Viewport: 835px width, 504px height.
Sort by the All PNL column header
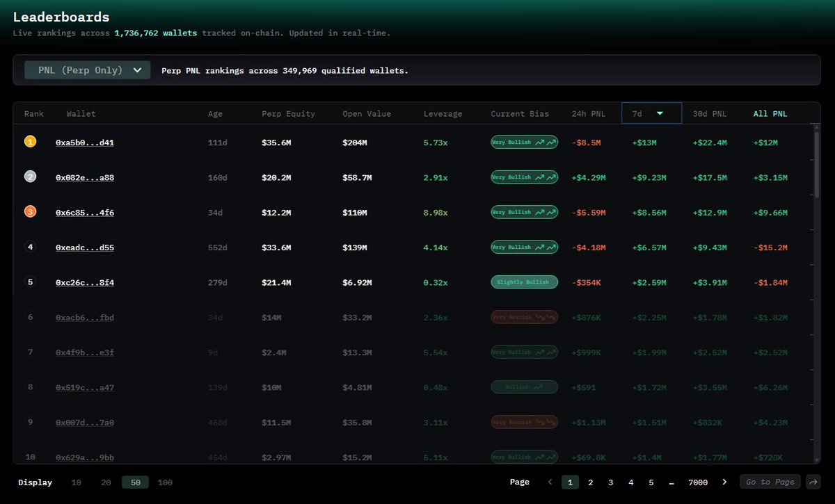click(x=770, y=113)
